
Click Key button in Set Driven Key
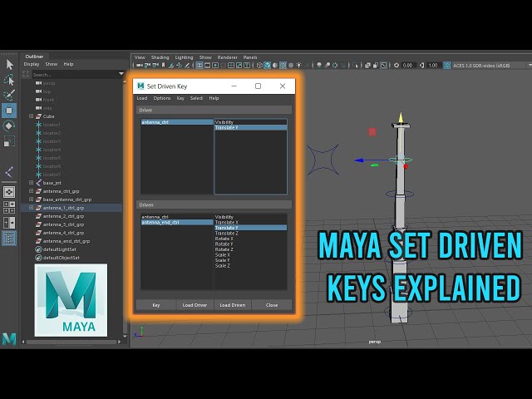tap(156, 305)
